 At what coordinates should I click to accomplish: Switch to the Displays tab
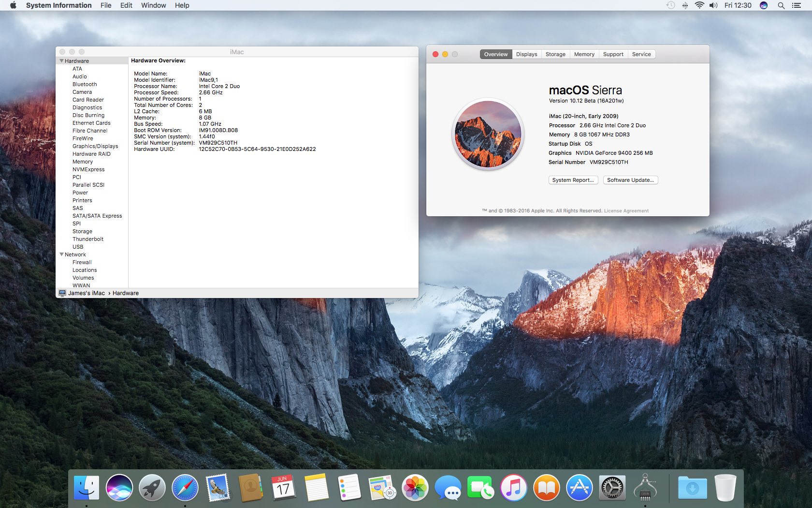pyautogui.click(x=527, y=54)
